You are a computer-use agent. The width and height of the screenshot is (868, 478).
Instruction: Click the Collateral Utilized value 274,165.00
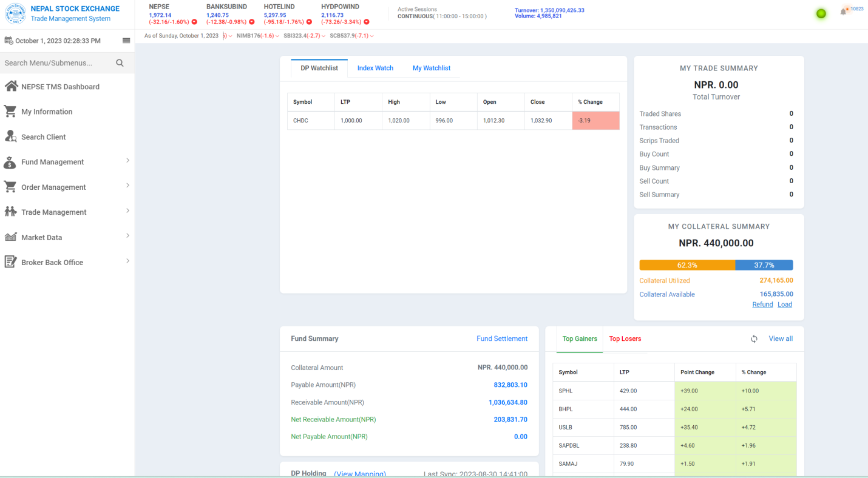[776, 280]
